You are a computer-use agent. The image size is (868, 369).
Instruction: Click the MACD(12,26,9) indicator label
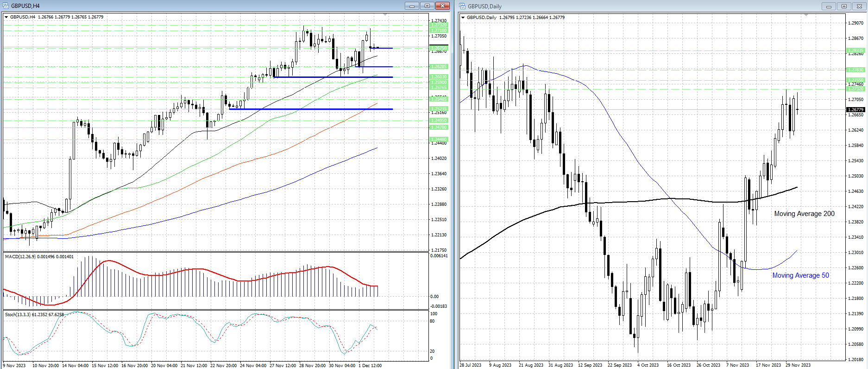39,256
